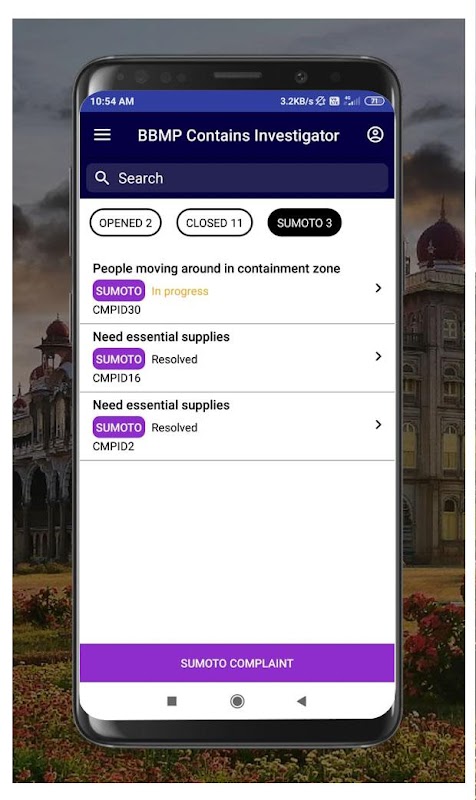Image resolution: width=476 pixels, height=800 pixels.
Task: Tap the Android back navigation triangle
Action: coord(301,701)
